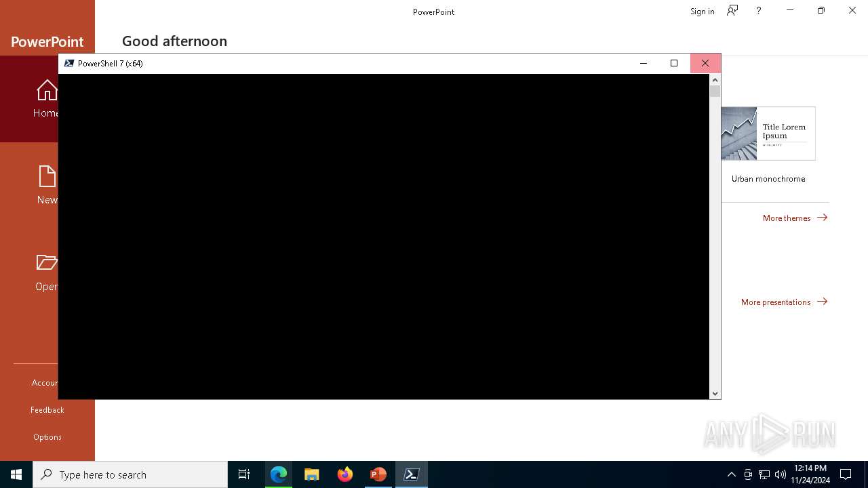
Task: Select New in the PowerPoint sidebar
Action: (x=29, y=185)
